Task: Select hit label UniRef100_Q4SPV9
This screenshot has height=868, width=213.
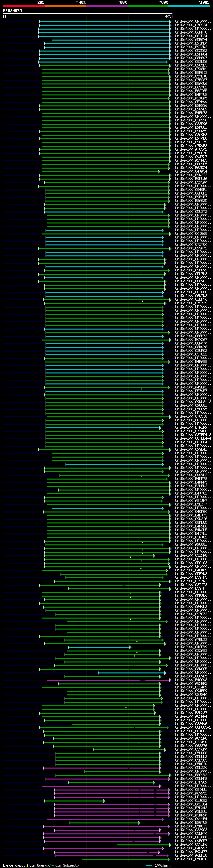Action: coord(191,647)
